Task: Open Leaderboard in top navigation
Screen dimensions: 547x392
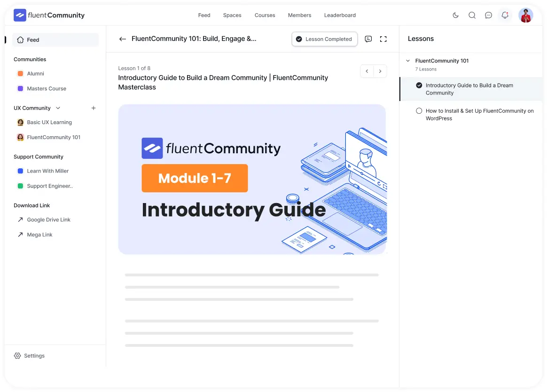Action: [x=340, y=15]
